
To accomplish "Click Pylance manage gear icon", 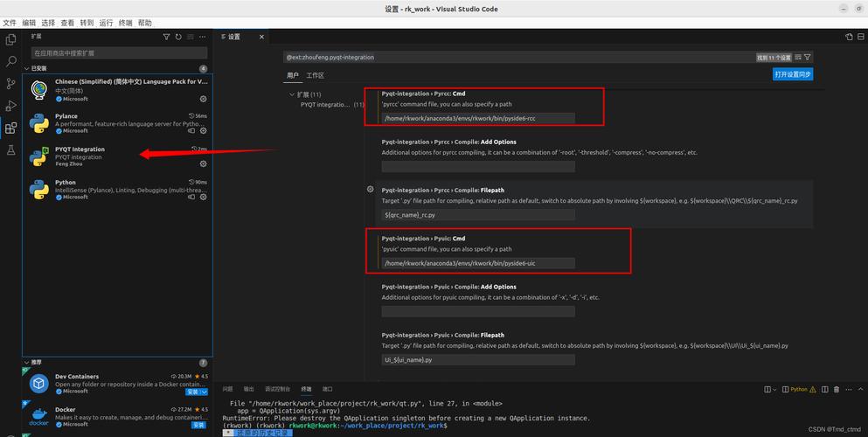I will (x=203, y=131).
